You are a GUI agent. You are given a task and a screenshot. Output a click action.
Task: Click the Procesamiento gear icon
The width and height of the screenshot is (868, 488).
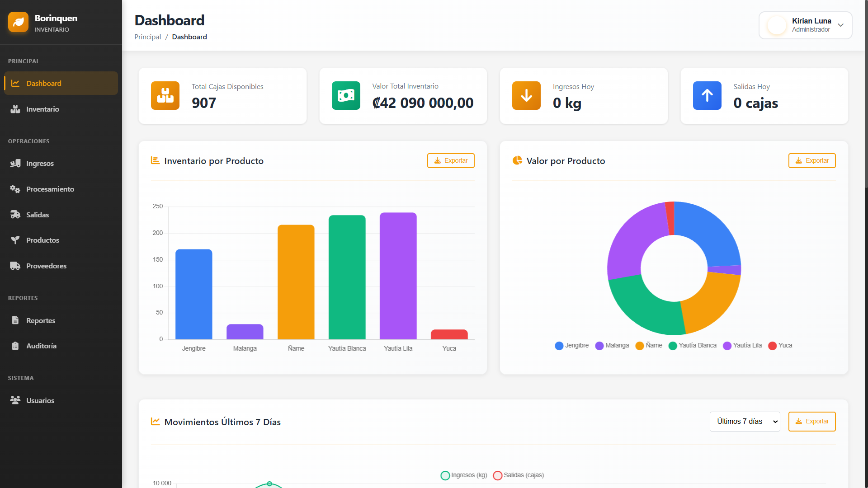(x=15, y=189)
